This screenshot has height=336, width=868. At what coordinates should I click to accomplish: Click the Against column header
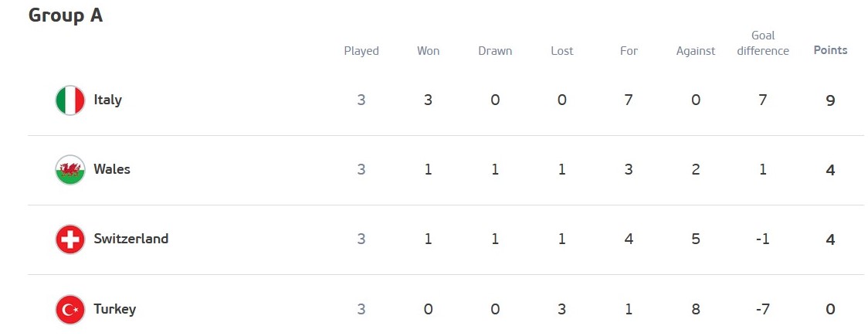(x=696, y=51)
